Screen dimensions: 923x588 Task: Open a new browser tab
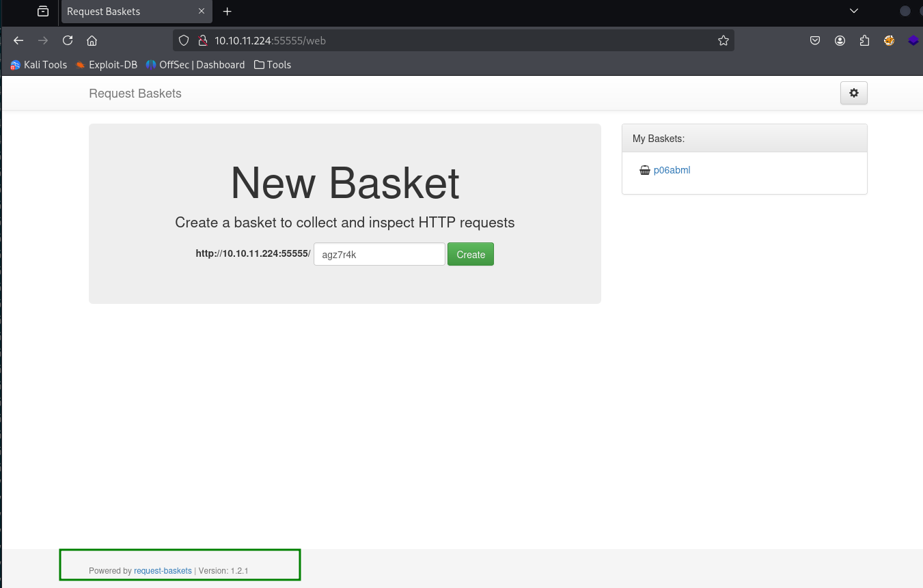pyautogui.click(x=228, y=11)
